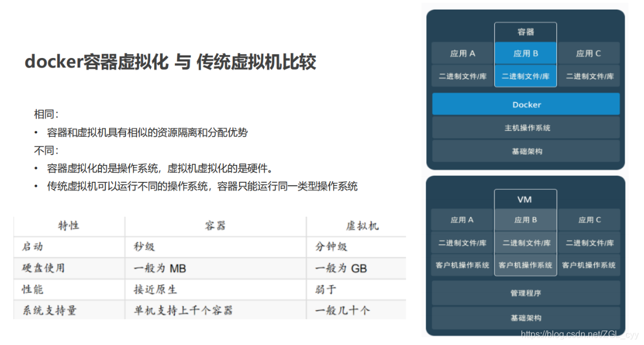Click highlighted '应用 B' block in Docker diagram
The image size is (644, 345).
point(526,53)
